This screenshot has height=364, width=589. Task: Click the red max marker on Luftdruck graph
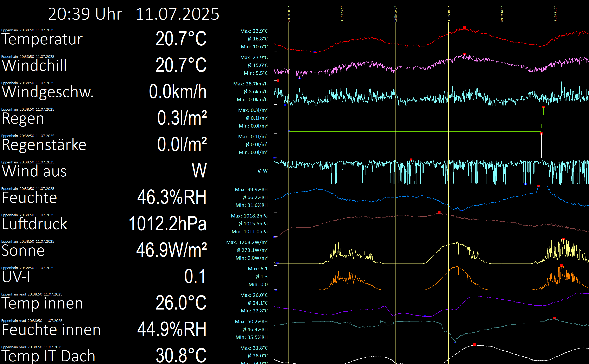(439, 212)
